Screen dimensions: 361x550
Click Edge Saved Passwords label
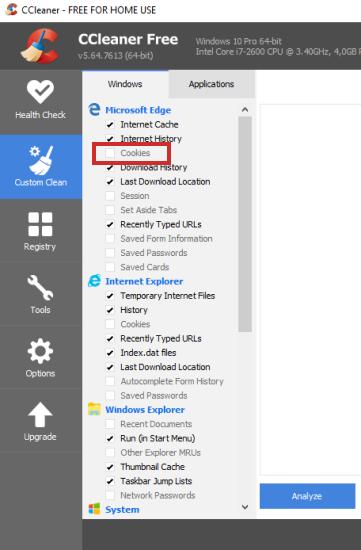point(154,253)
